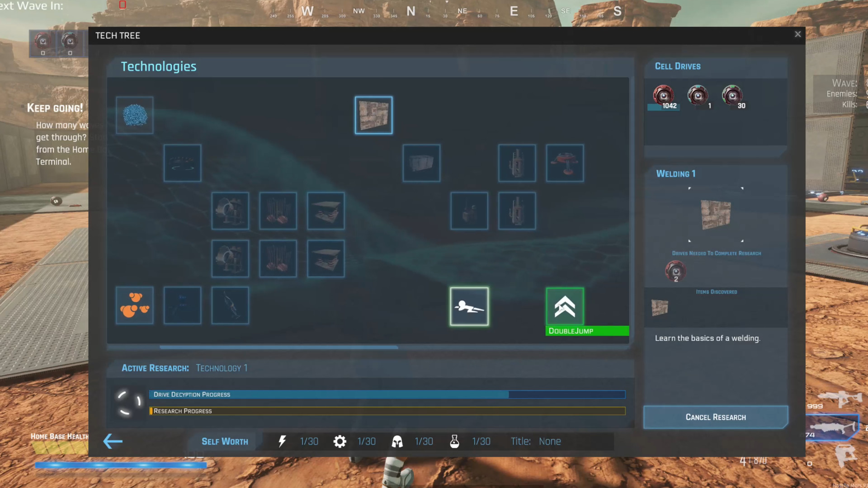Image resolution: width=868 pixels, height=488 pixels.
Task: Click the Cancel Research button
Action: pyautogui.click(x=716, y=417)
